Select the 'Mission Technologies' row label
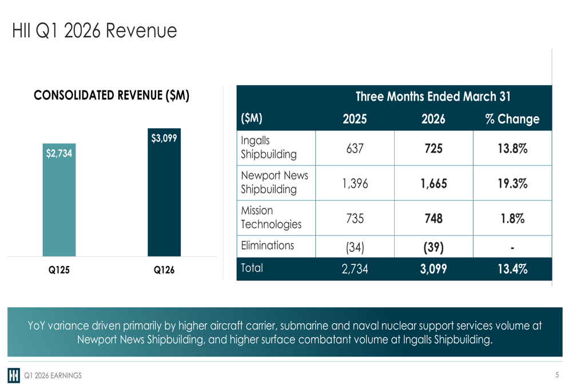The width and height of the screenshot is (572, 392). pos(271,217)
